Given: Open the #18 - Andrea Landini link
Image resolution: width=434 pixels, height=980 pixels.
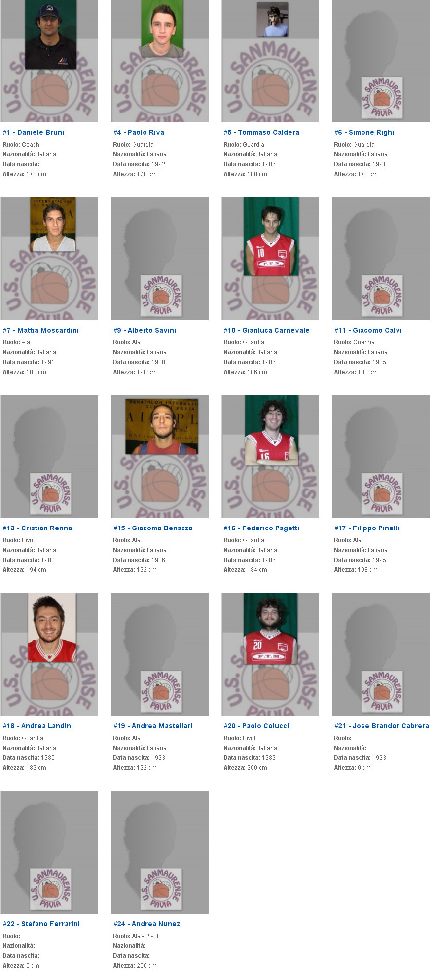Looking at the screenshot, I should click(38, 726).
